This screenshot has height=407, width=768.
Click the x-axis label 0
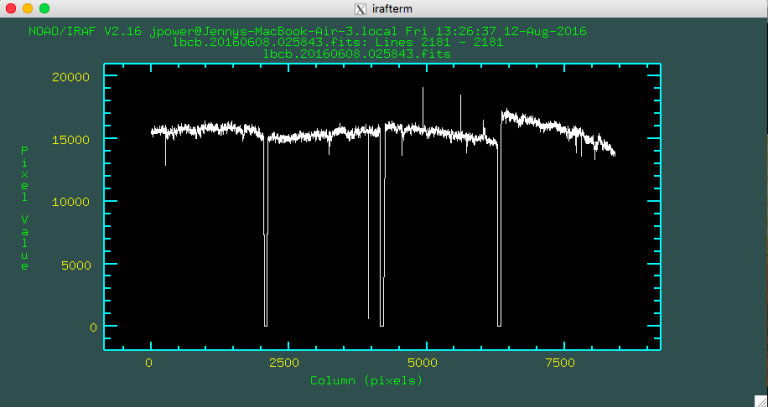pyautogui.click(x=148, y=363)
